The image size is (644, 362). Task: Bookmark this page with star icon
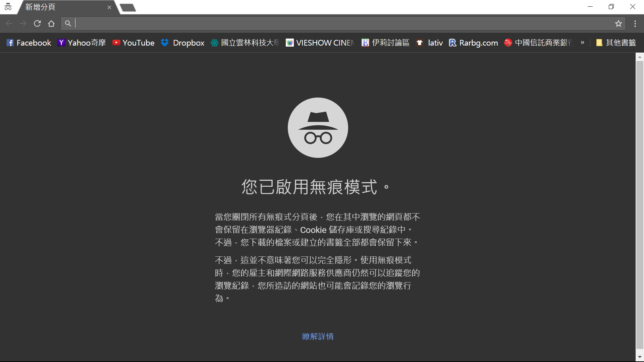pos(618,23)
